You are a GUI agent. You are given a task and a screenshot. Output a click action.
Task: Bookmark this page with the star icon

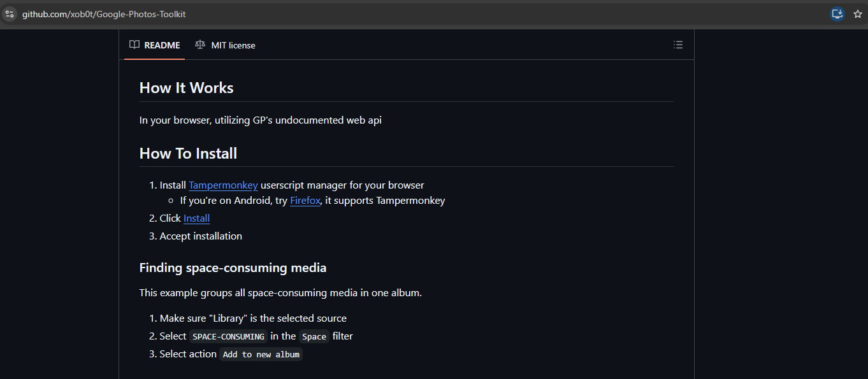pos(858,13)
